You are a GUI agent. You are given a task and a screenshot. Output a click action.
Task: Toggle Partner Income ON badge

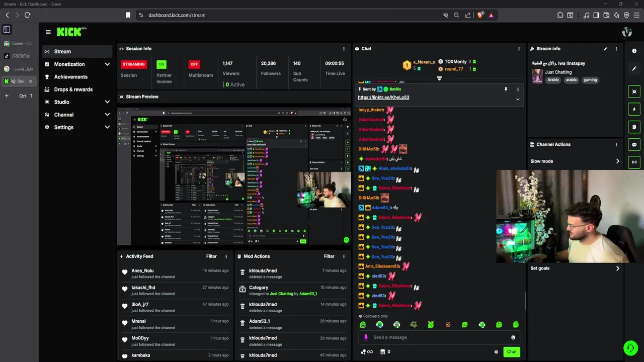[162, 64]
